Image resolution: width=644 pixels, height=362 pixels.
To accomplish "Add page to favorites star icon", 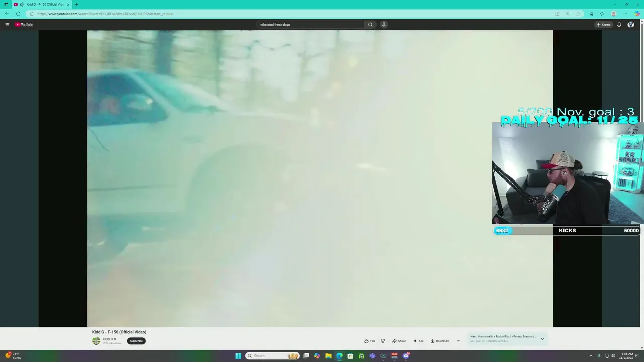I will 578,14.
